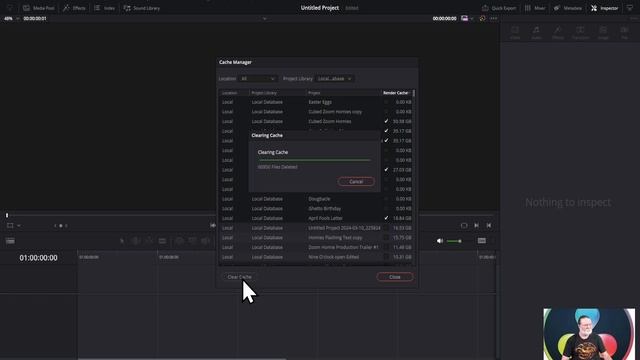Uncheck the April Fools Letter cache box
The height and width of the screenshot is (360, 640).
386,218
